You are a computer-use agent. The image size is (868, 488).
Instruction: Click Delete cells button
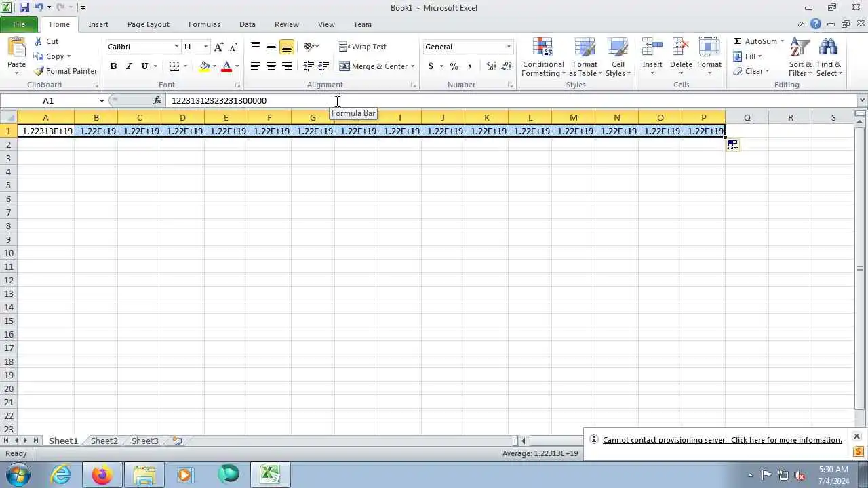click(681, 56)
